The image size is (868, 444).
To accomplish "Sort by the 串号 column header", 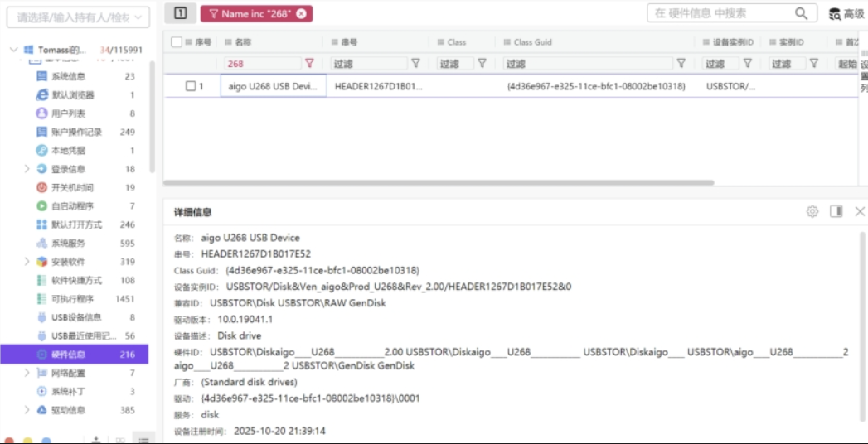I will point(349,42).
